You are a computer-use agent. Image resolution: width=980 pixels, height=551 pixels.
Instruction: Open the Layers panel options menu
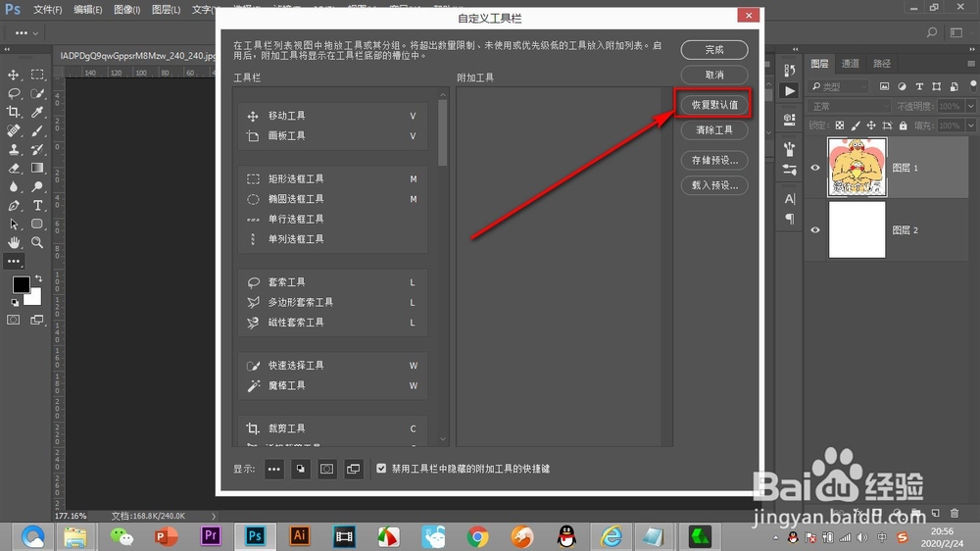(x=970, y=63)
